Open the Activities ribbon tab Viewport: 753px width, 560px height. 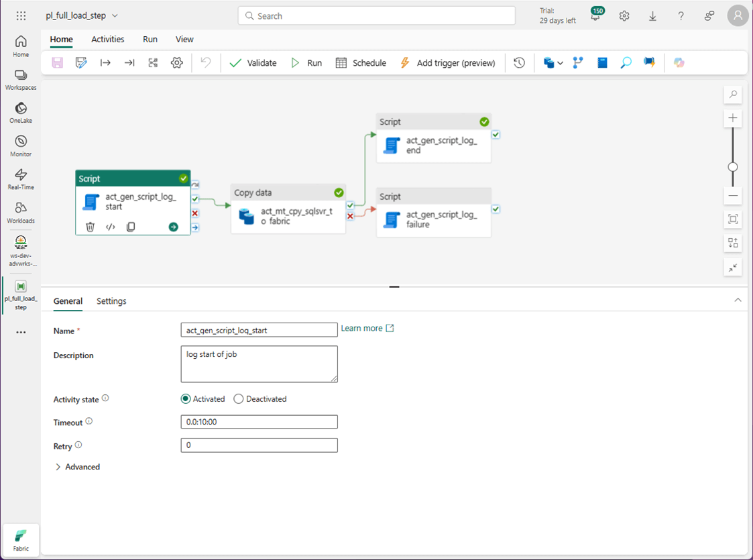(108, 40)
